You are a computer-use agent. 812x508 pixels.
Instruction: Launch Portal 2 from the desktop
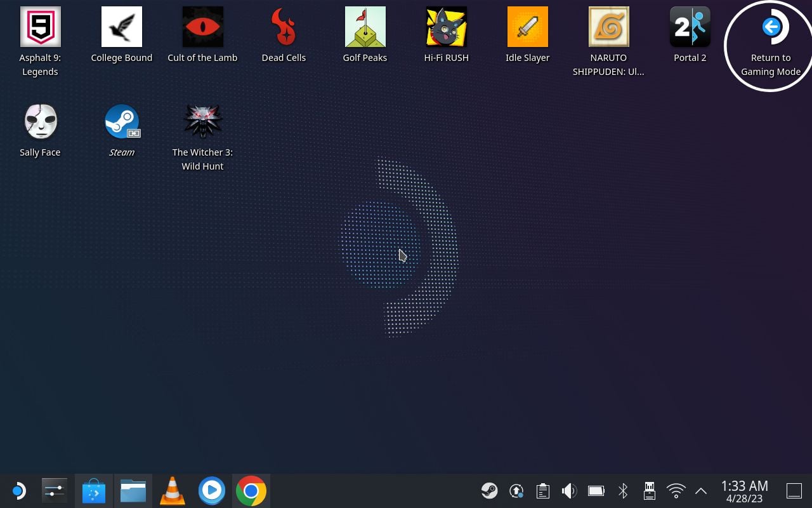tap(690, 27)
